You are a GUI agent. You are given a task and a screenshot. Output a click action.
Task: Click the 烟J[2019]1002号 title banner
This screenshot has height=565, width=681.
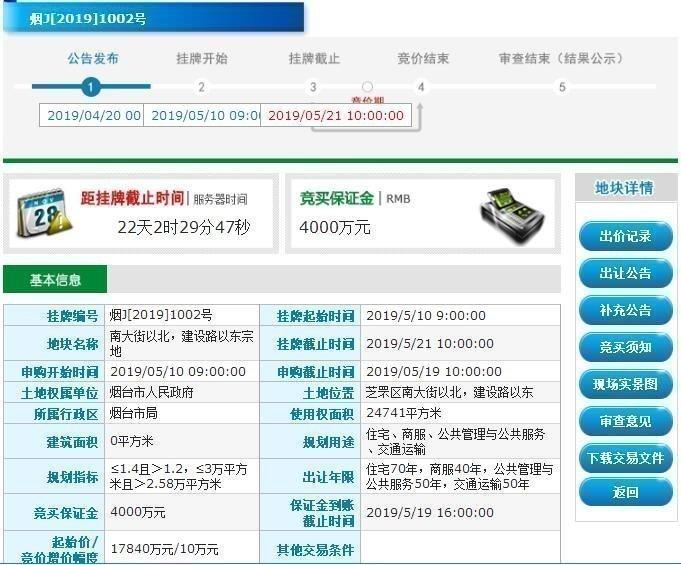pyautogui.click(x=153, y=18)
